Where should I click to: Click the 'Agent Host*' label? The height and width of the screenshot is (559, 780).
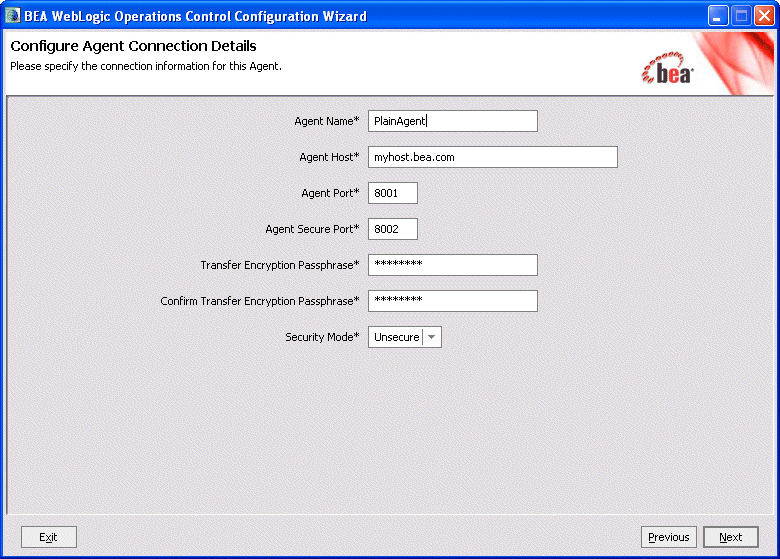click(329, 157)
